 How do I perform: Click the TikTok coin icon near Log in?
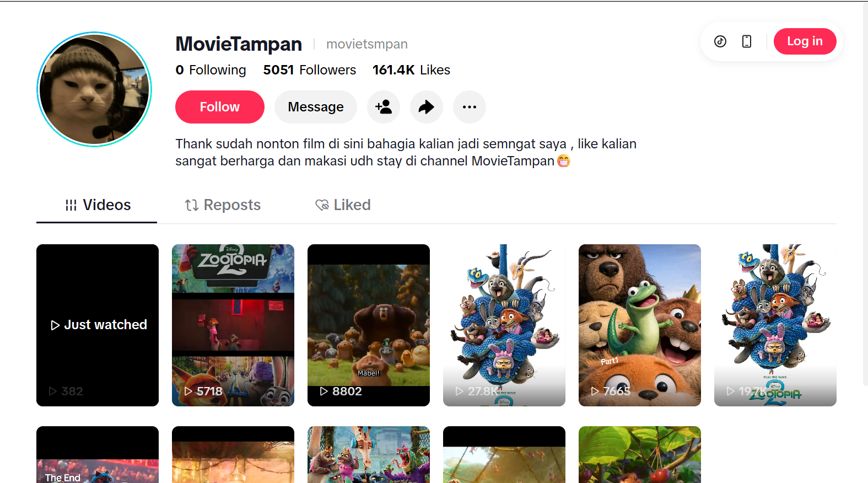pyautogui.click(x=720, y=41)
